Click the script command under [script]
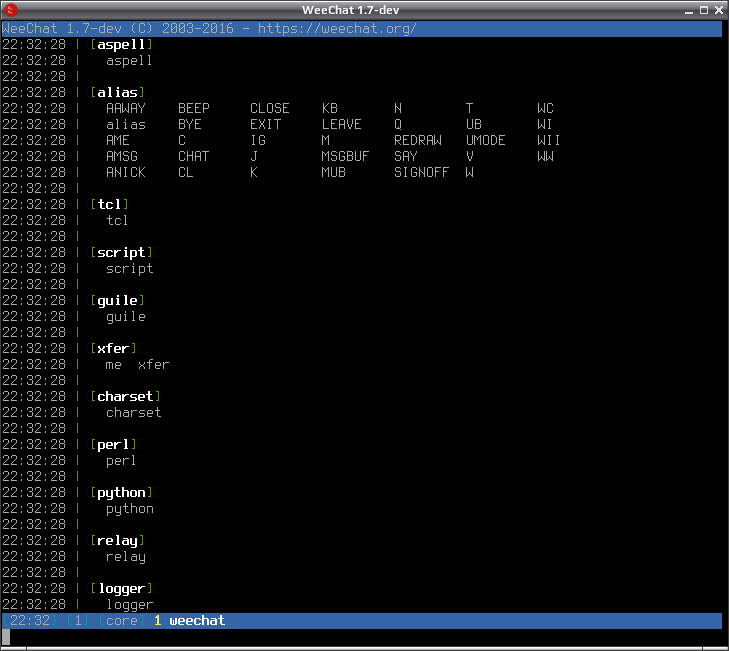The width and height of the screenshot is (729, 651). click(x=130, y=269)
